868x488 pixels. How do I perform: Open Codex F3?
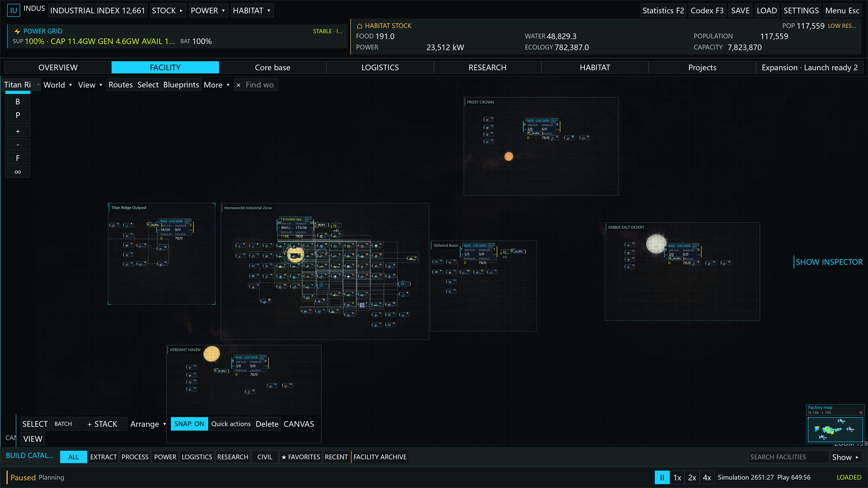[x=707, y=10]
